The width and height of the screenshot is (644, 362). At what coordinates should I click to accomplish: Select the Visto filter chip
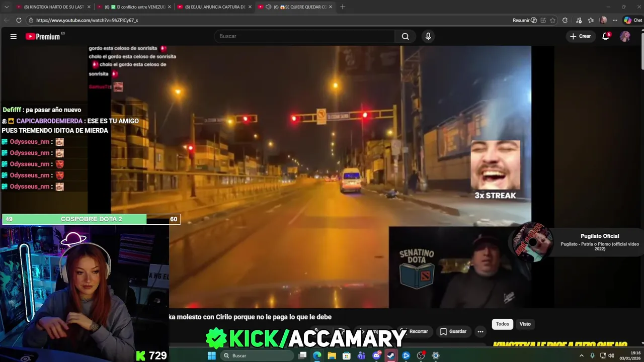tap(525, 324)
